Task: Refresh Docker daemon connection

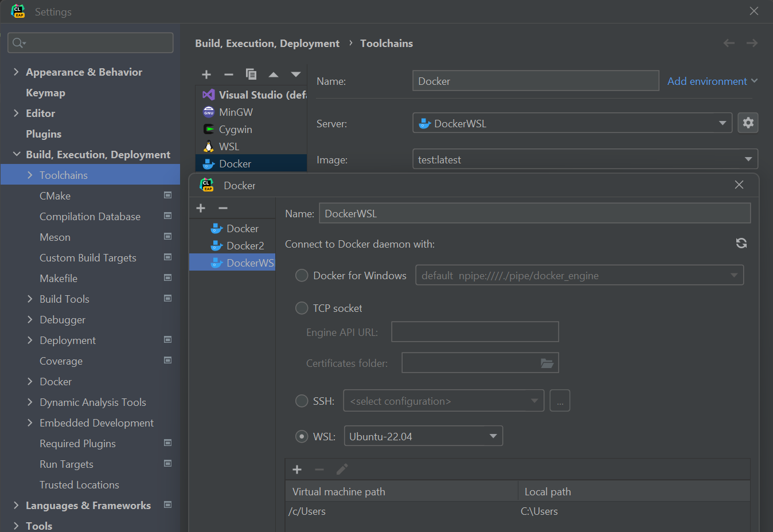Action: (741, 243)
